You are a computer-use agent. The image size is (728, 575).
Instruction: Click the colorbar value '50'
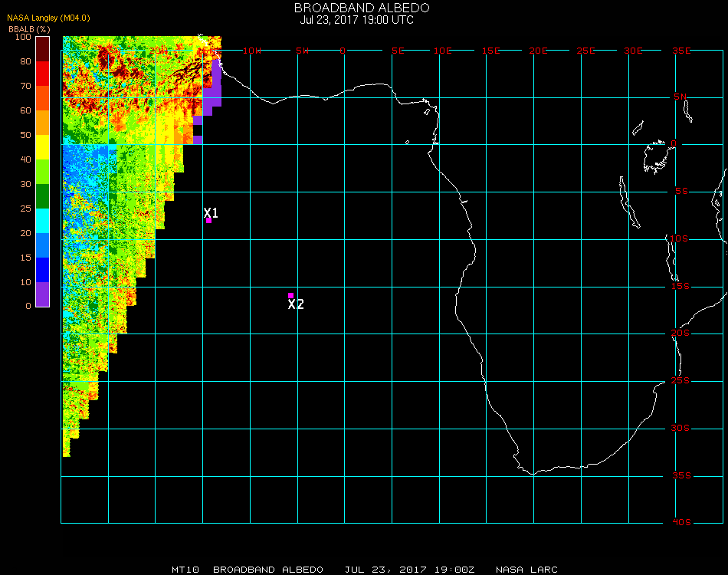pyautogui.click(x=26, y=135)
